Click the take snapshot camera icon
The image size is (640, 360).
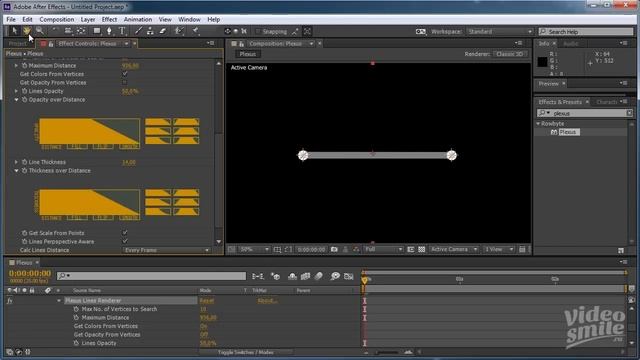point(334,249)
